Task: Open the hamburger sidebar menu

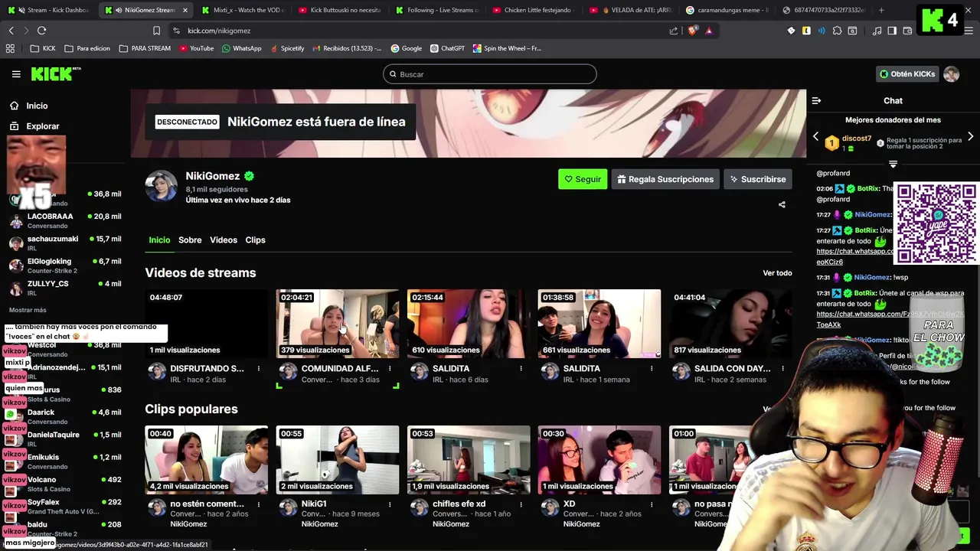Action: [x=16, y=74]
